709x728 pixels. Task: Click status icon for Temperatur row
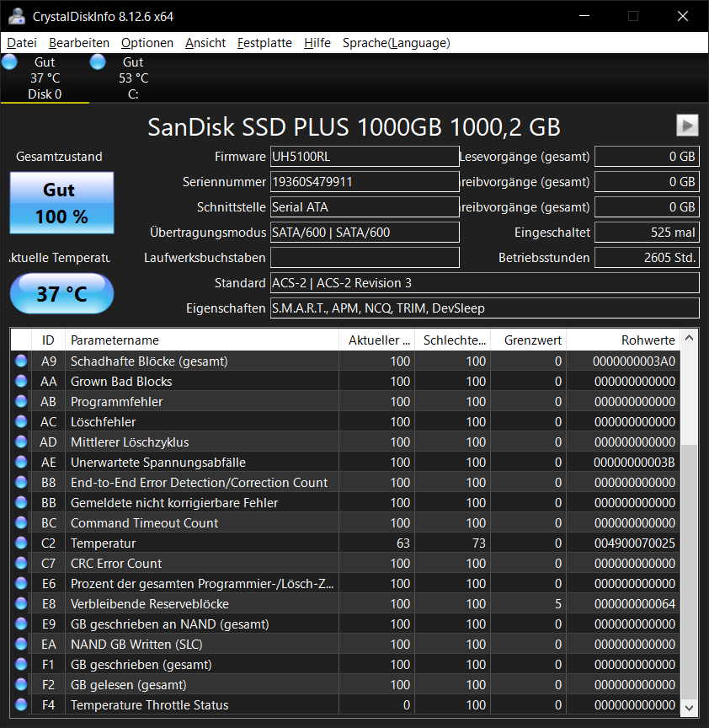[x=21, y=543]
